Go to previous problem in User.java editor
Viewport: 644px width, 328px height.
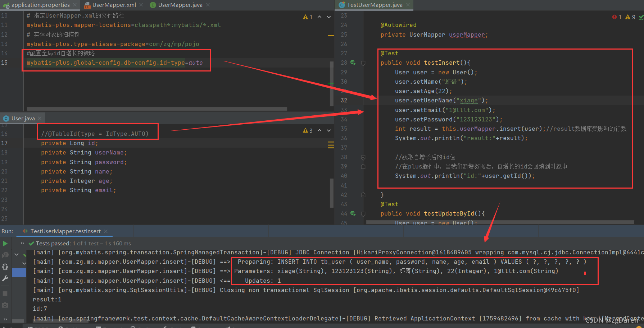click(x=319, y=130)
